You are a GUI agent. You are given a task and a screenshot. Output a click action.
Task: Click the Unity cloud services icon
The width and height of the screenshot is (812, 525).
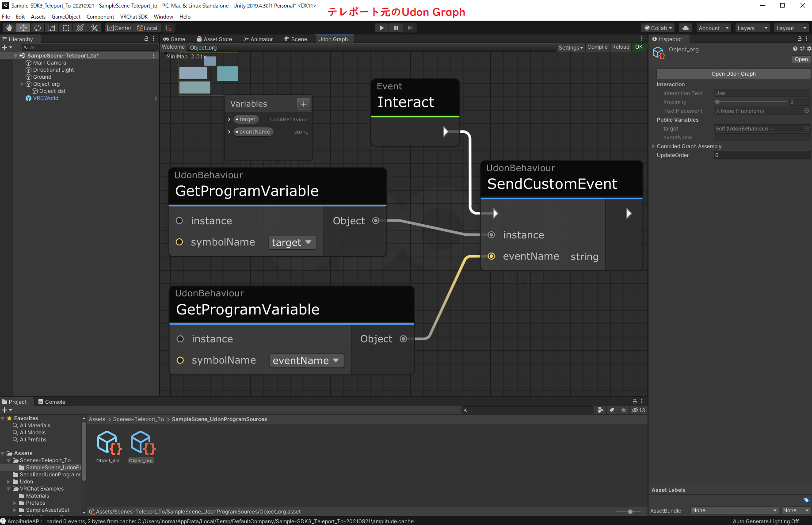click(x=686, y=28)
